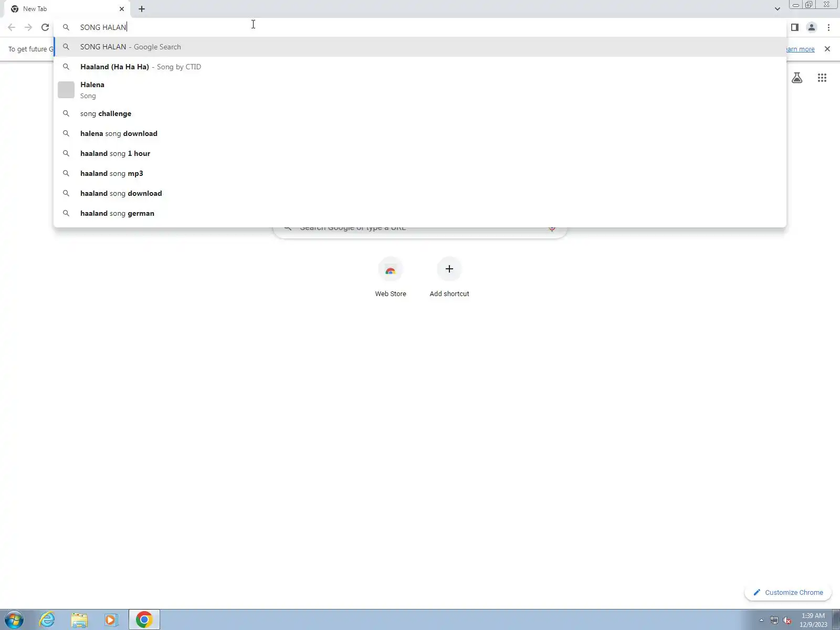Screen dimensions: 840x630
Task: Select the New Tab tab
Action: (x=67, y=9)
